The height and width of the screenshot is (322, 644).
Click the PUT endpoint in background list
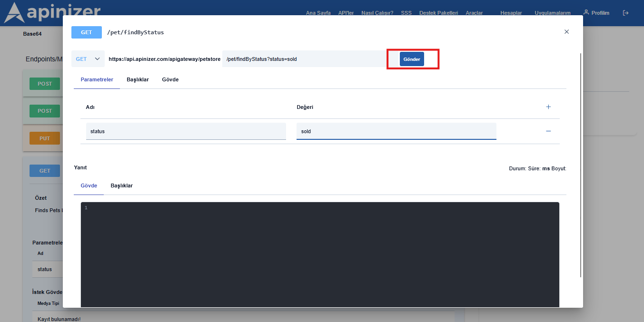[45, 138]
